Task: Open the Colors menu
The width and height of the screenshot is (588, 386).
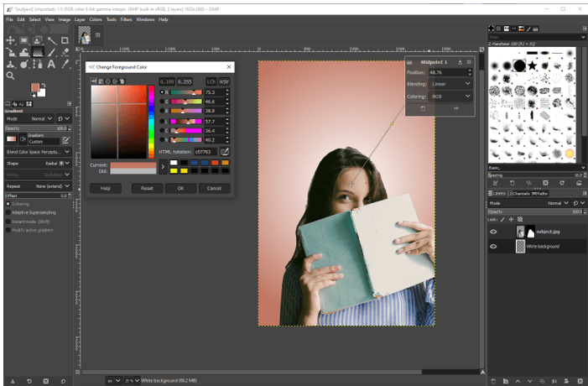Action: [x=96, y=19]
